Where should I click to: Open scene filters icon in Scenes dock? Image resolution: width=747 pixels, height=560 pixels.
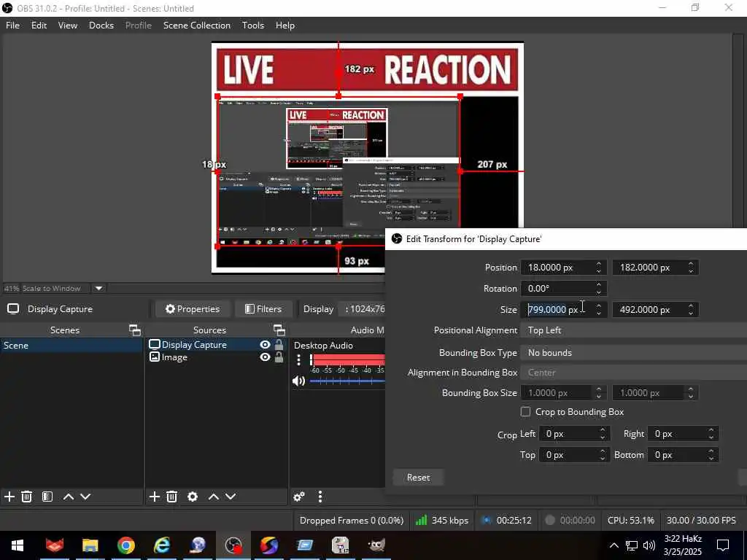click(x=47, y=497)
